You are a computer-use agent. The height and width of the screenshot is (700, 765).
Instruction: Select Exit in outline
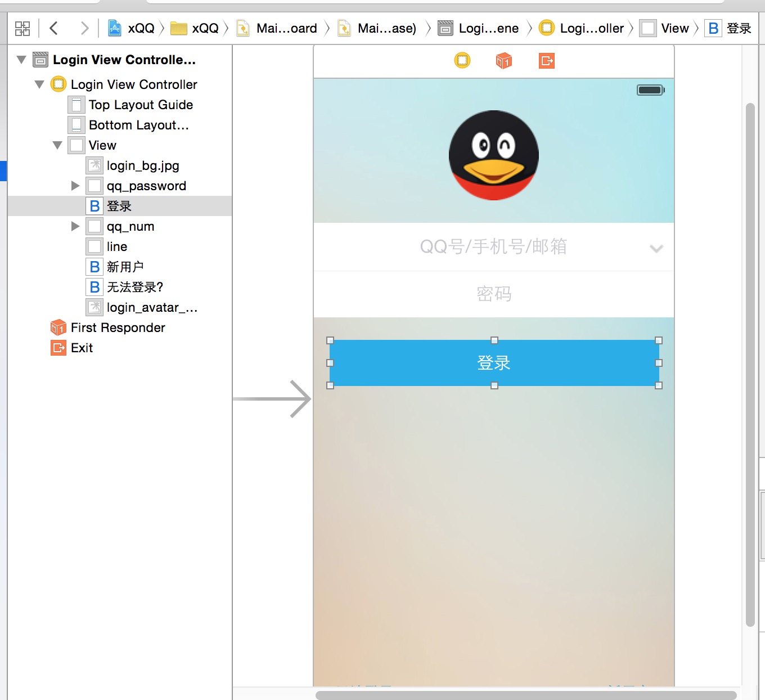click(x=120, y=348)
